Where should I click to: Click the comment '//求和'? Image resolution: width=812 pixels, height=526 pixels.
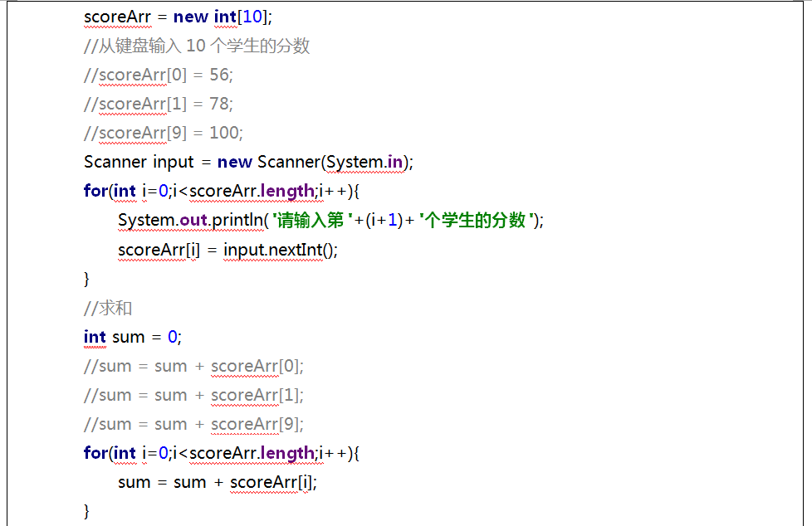pos(108,308)
